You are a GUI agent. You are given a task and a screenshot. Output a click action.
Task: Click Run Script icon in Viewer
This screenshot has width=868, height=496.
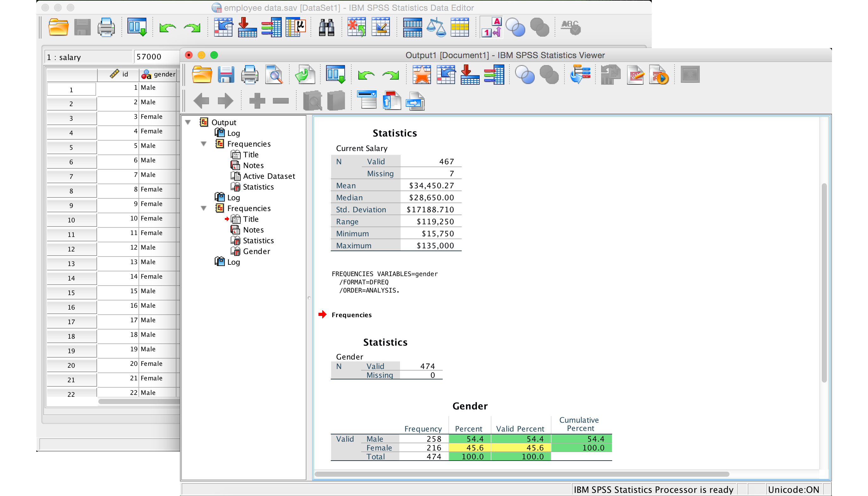click(x=659, y=74)
